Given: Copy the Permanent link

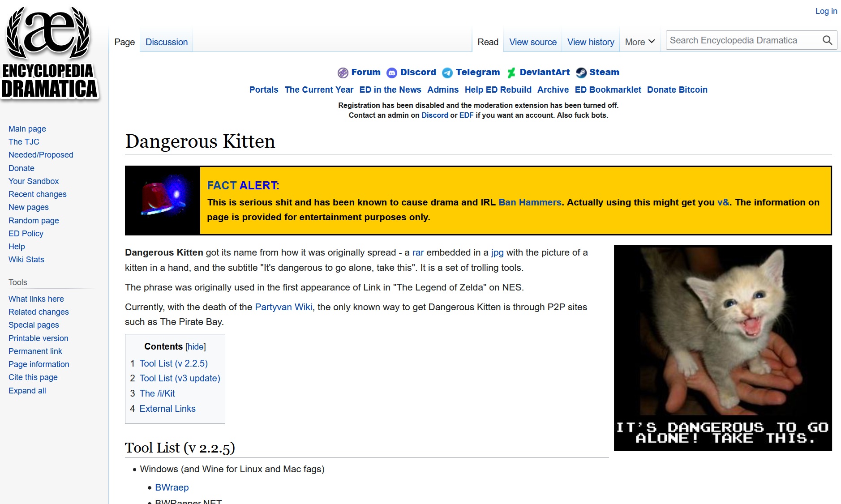Looking at the screenshot, I should coord(35,351).
